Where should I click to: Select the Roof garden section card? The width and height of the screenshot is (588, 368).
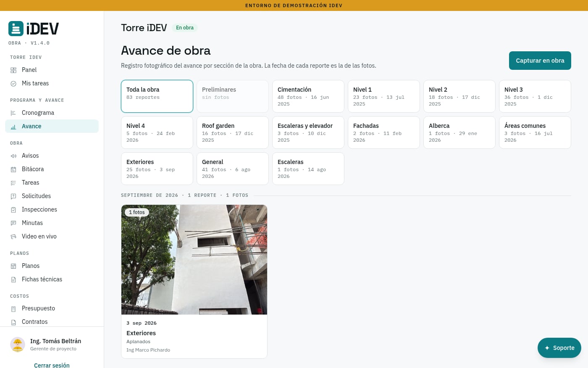point(233,132)
